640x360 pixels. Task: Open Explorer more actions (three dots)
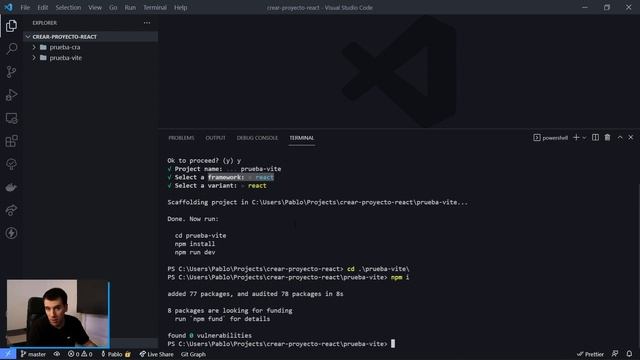[147, 23]
